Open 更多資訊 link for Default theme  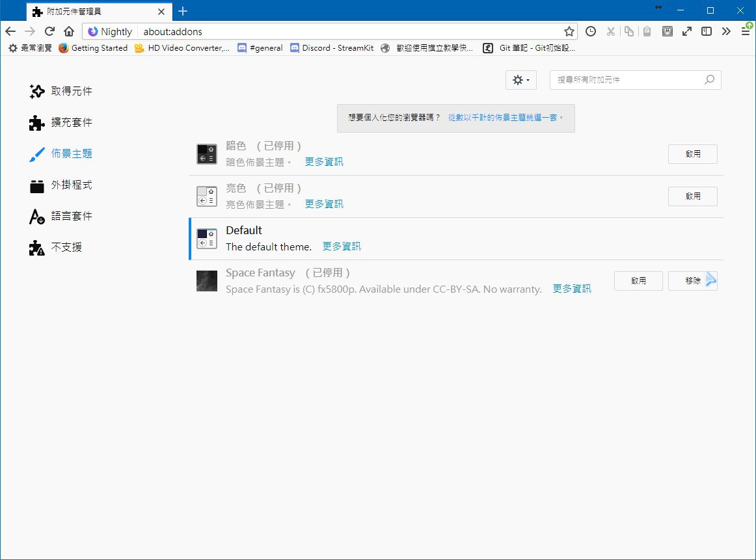tap(342, 247)
